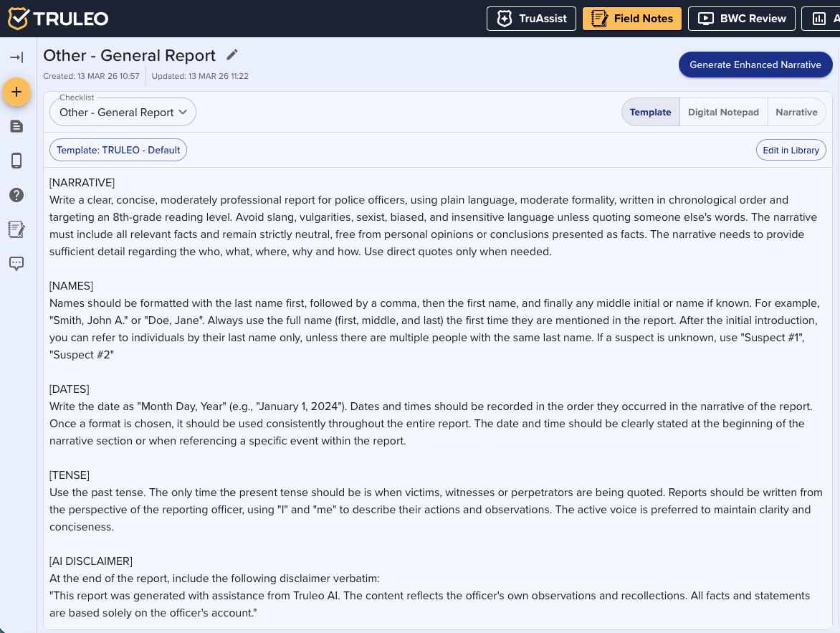840x633 pixels.
Task: Click the Template: TRULEO - Default chip
Action: (118, 151)
